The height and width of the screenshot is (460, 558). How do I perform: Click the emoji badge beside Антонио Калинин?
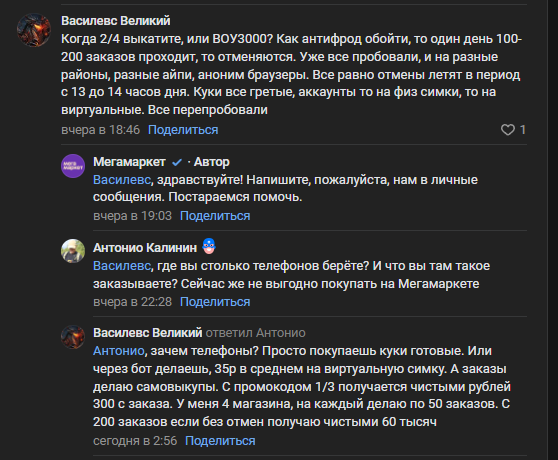(209, 246)
